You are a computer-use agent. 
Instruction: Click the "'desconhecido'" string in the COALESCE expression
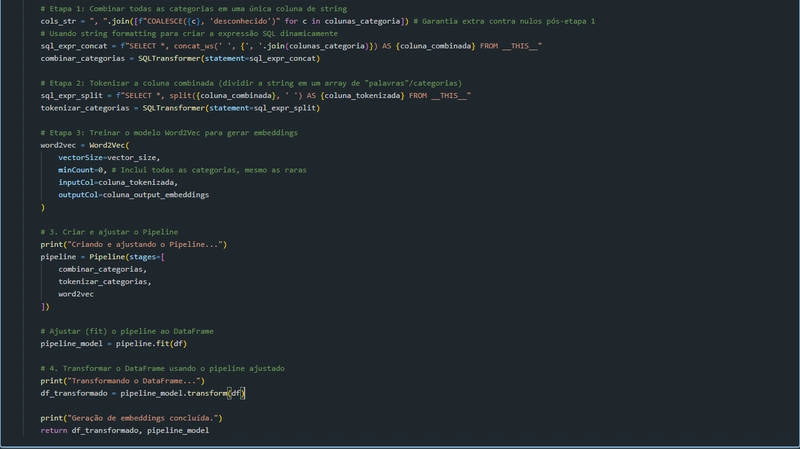click(240, 21)
